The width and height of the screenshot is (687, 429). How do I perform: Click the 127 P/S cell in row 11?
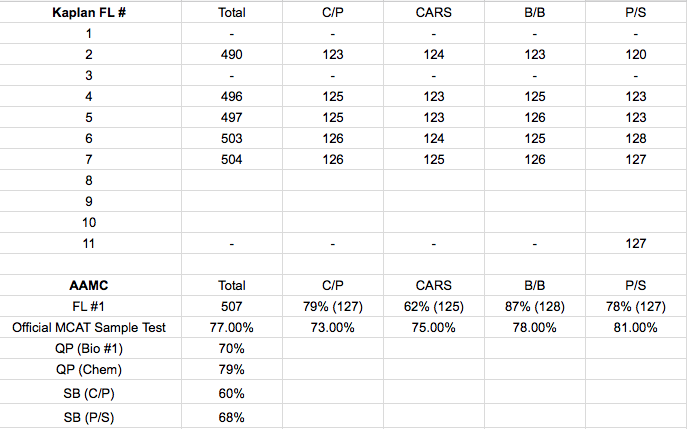pos(636,244)
